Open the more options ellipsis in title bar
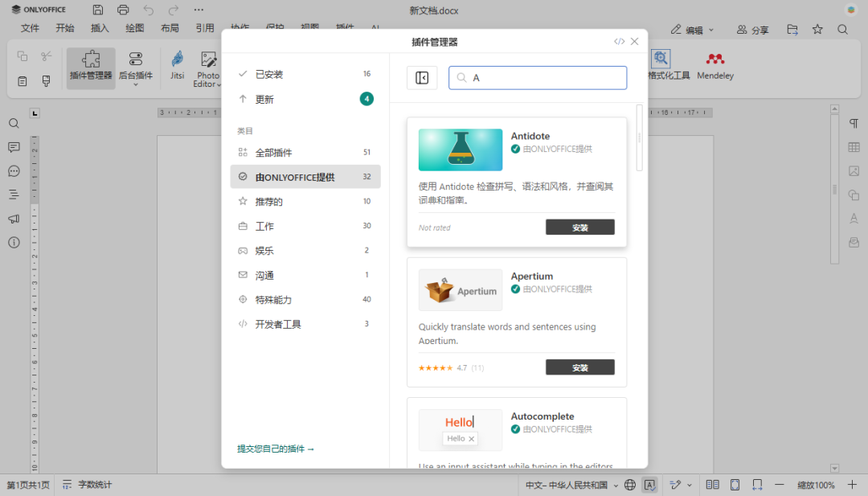This screenshot has width=868, height=496. [x=199, y=10]
